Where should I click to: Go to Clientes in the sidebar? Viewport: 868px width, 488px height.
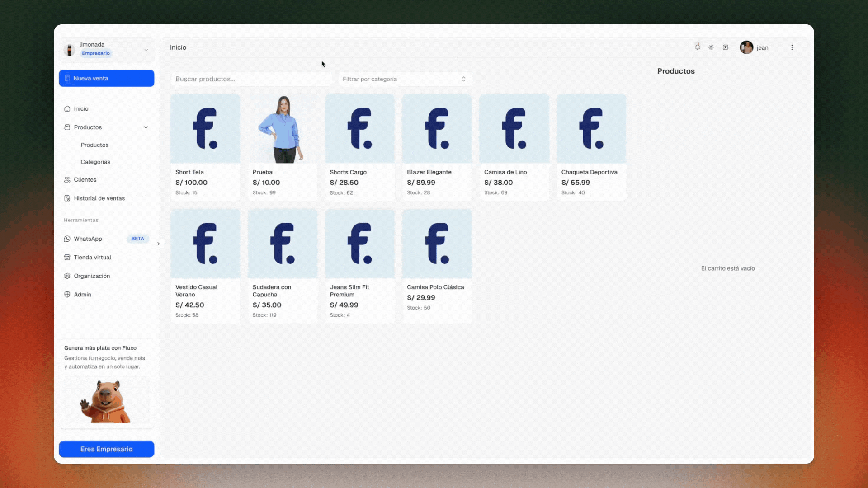click(85, 179)
